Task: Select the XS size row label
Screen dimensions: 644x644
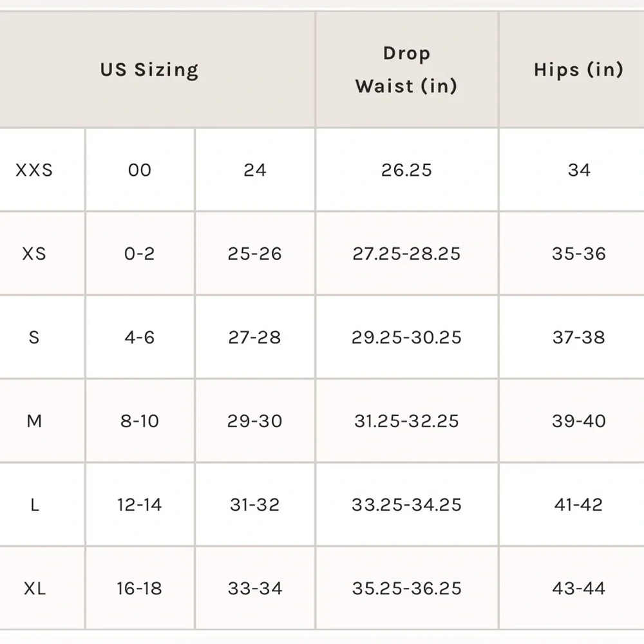Action: click(34, 254)
